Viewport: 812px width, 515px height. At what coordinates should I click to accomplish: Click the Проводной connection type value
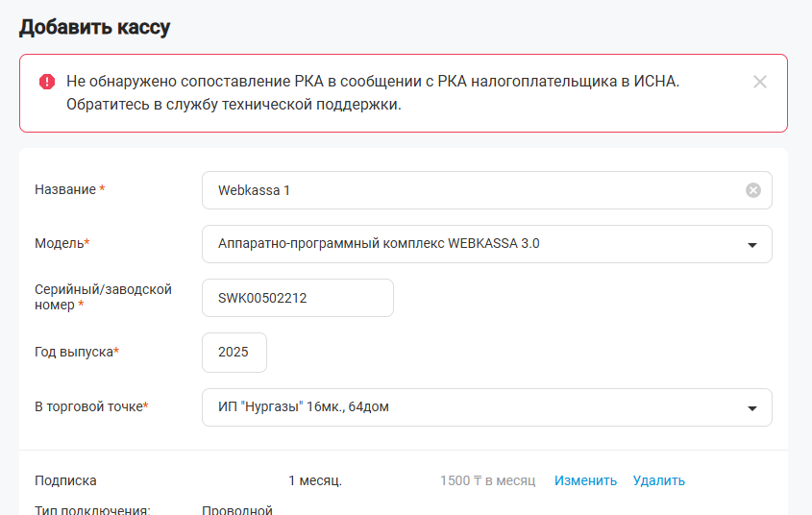(x=237, y=510)
